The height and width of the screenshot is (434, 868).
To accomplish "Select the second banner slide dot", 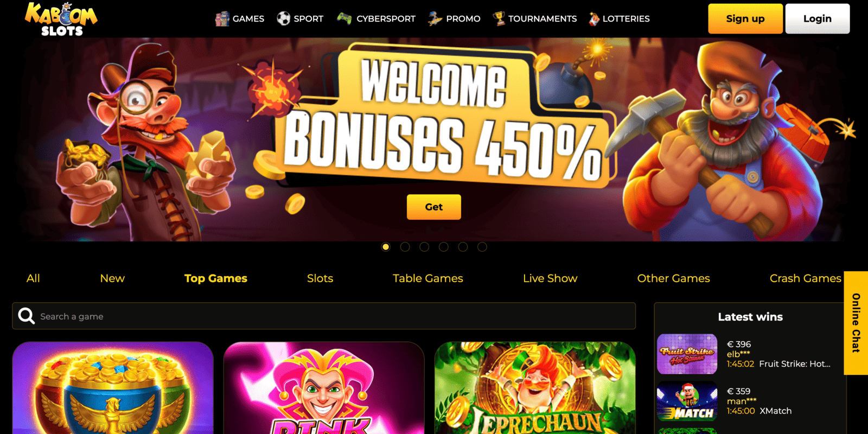I will pyautogui.click(x=405, y=247).
